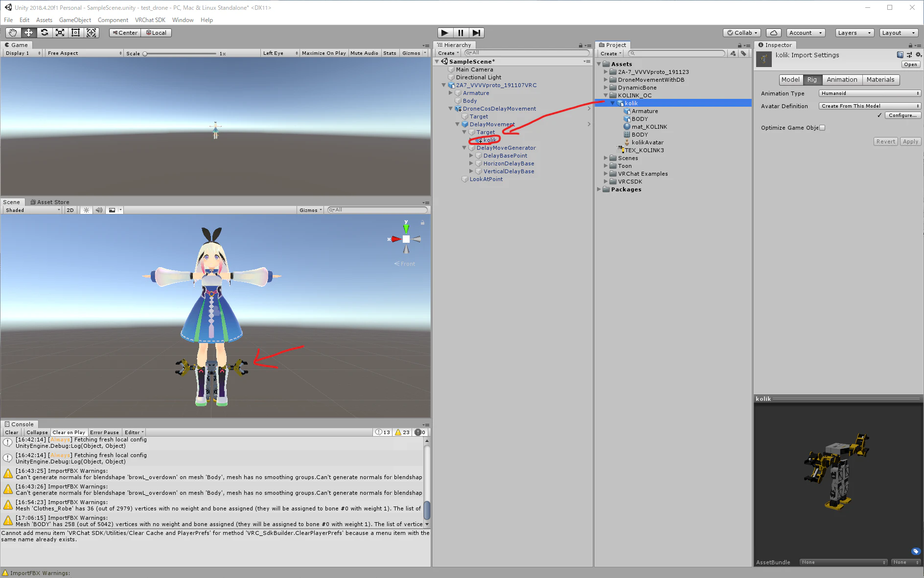Open the Component menu
This screenshot has height=578, width=924.
click(x=113, y=20)
